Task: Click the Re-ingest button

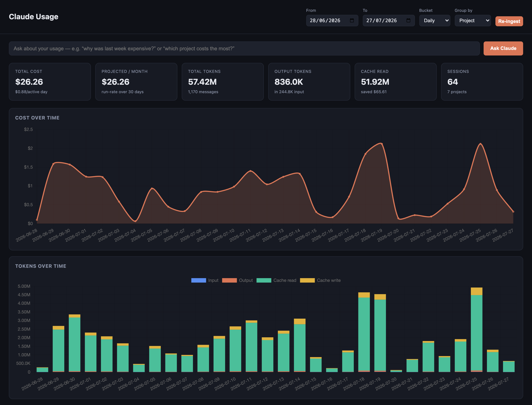Action: coord(509,21)
